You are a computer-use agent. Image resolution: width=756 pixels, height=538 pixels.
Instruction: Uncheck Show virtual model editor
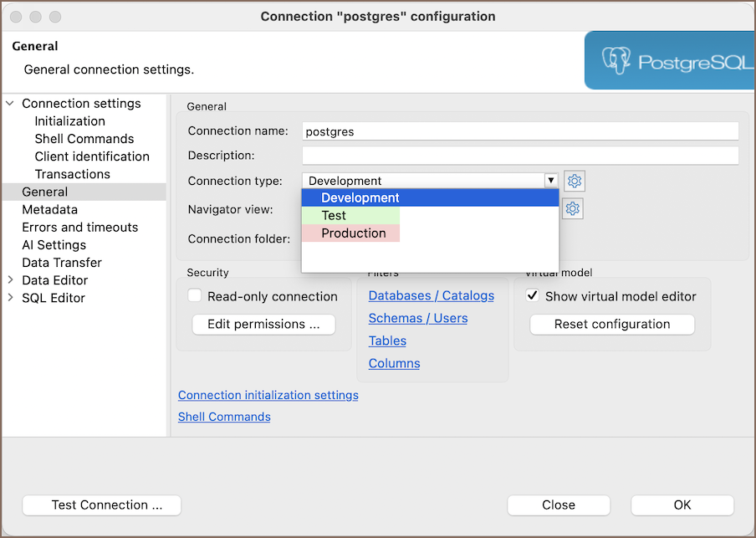tap(532, 296)
